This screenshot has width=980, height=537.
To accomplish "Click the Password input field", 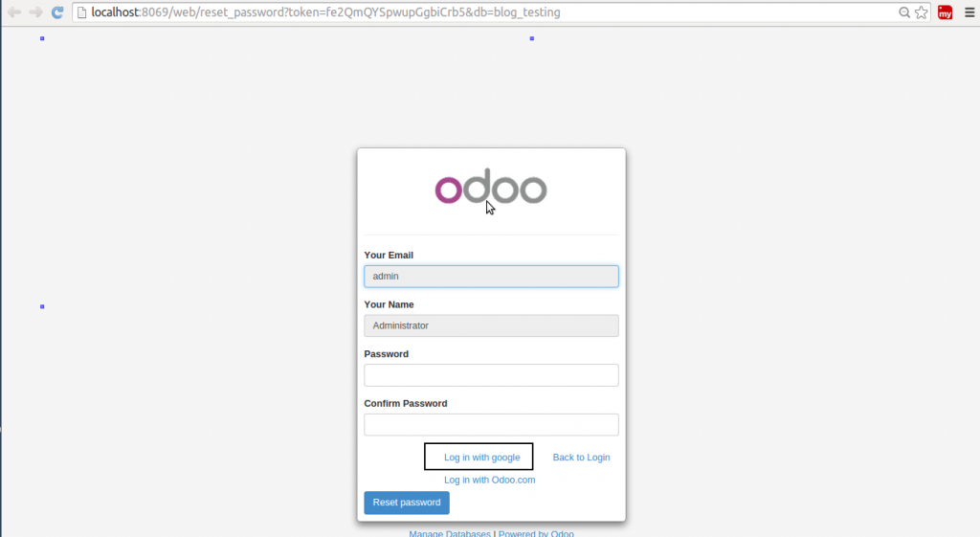I will tap(491, 375).
